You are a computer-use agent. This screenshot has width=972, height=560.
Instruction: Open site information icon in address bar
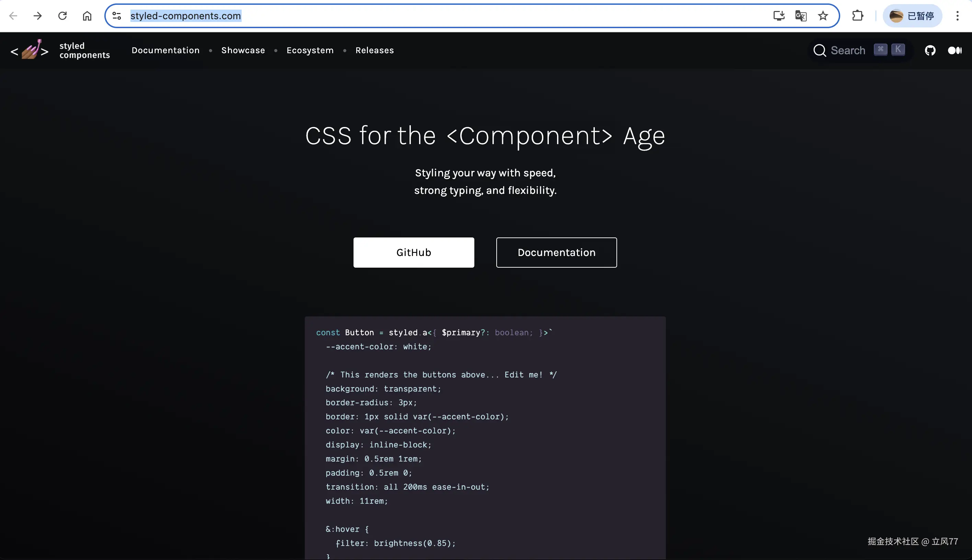tap(117, 16)
